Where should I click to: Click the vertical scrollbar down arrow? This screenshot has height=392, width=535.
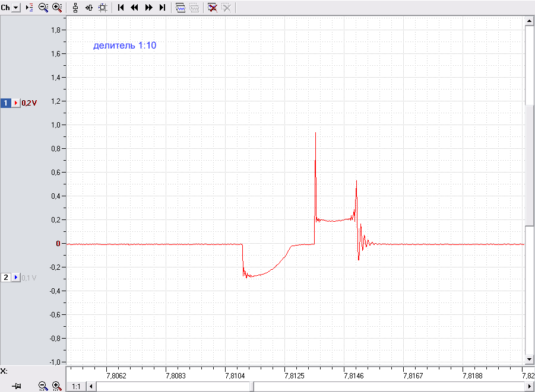coord(529,359)
